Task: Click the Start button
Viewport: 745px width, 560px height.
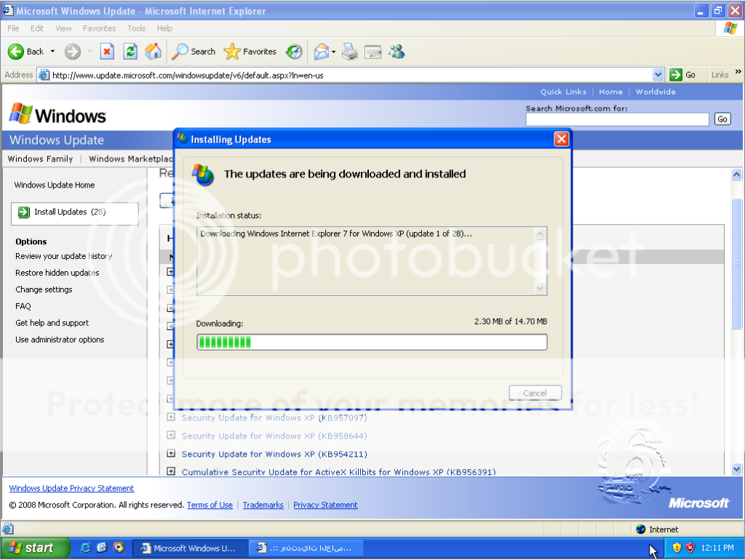Action: click(x=35, y=548)
